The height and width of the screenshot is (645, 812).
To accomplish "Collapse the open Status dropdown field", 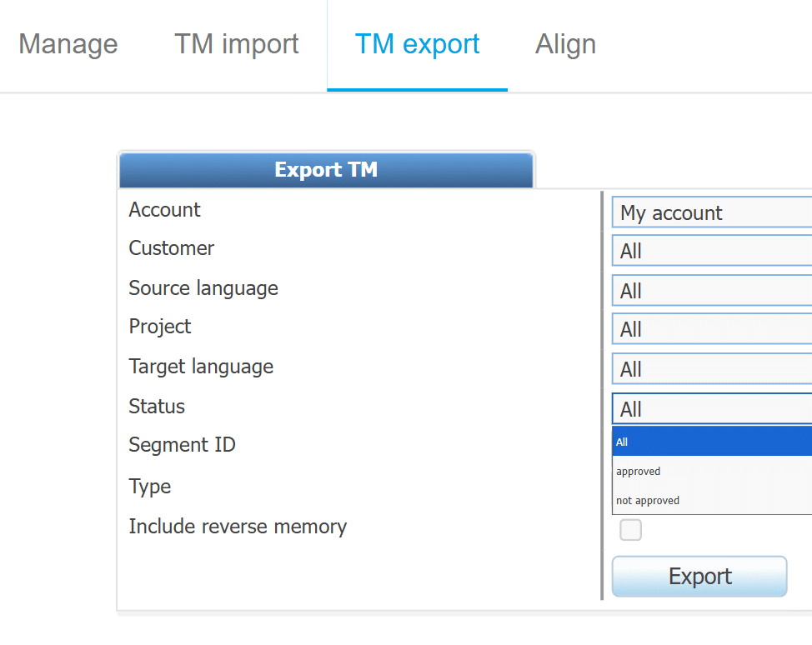I will tap(712, 409).
